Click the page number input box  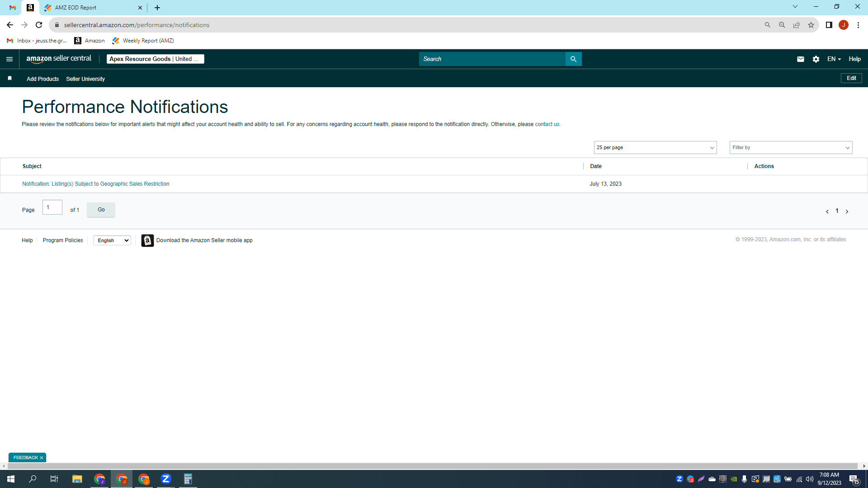tap(52, 207)
